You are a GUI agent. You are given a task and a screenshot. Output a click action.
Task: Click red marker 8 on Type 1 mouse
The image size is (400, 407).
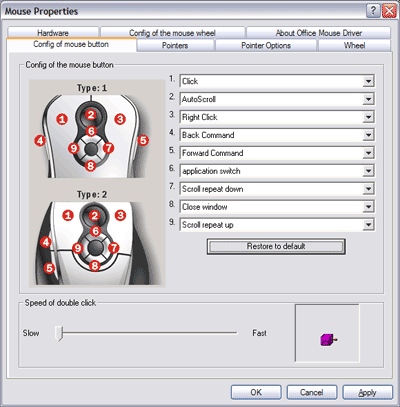pyautogui.click(x=91, y=166)
